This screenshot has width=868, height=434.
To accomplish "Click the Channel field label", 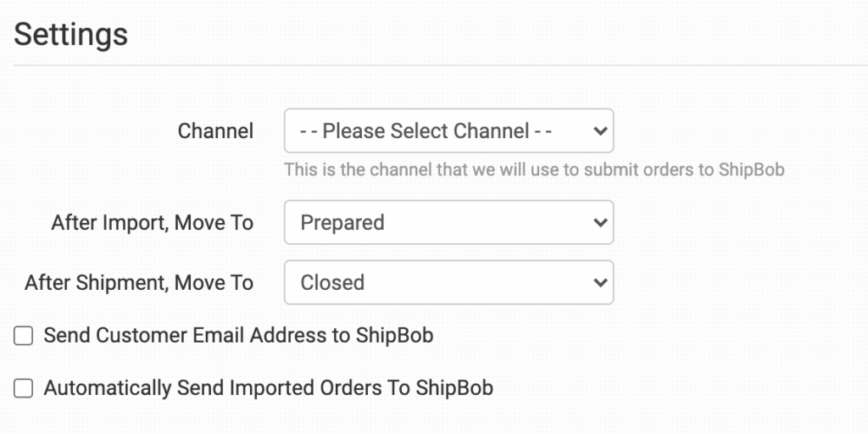I will pyautogui.click(x=215, y=131).
